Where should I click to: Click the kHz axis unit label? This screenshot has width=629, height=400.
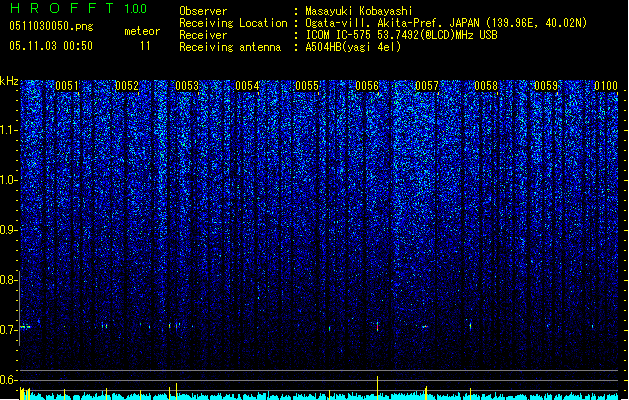[9, 81]
